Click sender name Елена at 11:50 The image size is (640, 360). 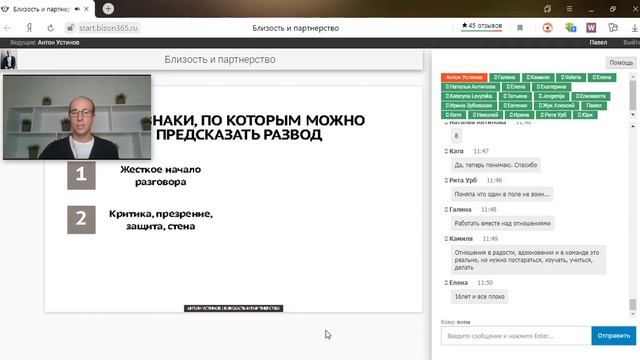(x=458, y=282)
